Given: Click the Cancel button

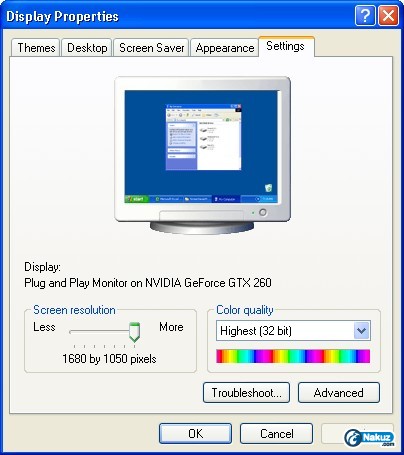Looking at the screenshot, I should coord(277,433).
